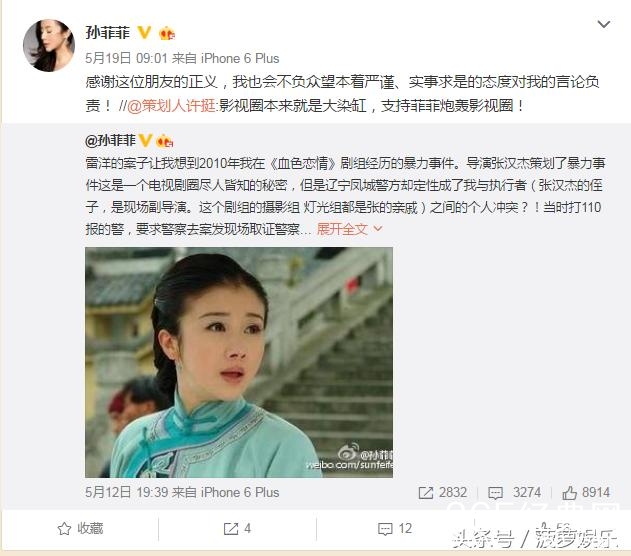This screenshot has height=556, width=631.
Task: View the embedded photo of woman in teal
Action: coord(239,362)
